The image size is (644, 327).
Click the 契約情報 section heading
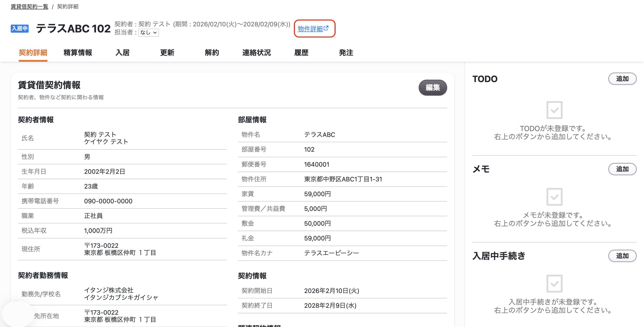coord(252,276)
